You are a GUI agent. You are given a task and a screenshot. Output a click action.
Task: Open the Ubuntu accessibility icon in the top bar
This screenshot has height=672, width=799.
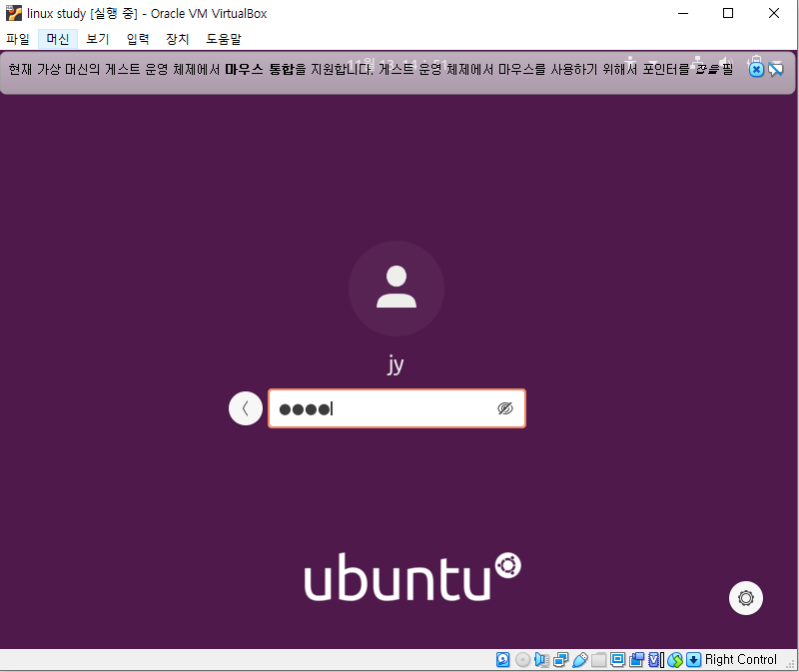point(631,63)
